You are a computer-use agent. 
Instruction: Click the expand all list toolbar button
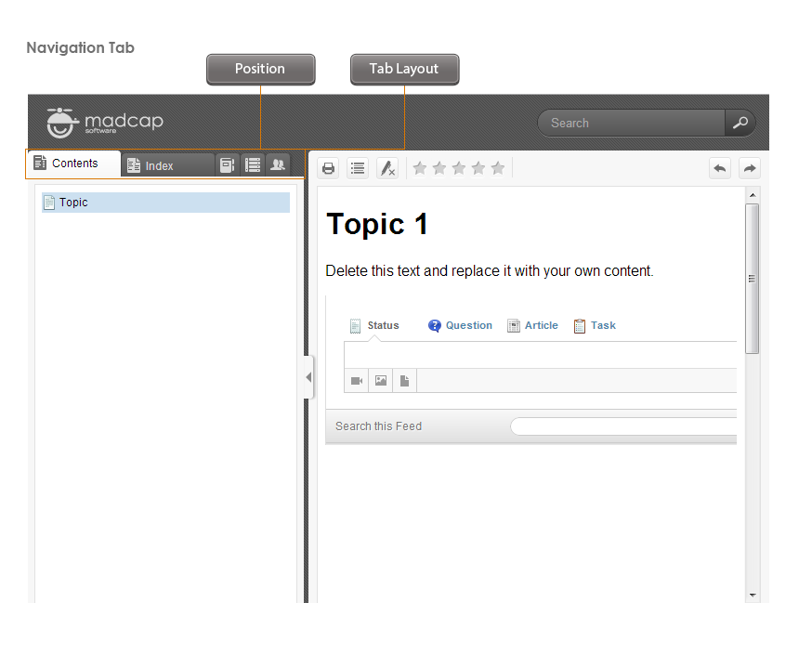[358, 168]
